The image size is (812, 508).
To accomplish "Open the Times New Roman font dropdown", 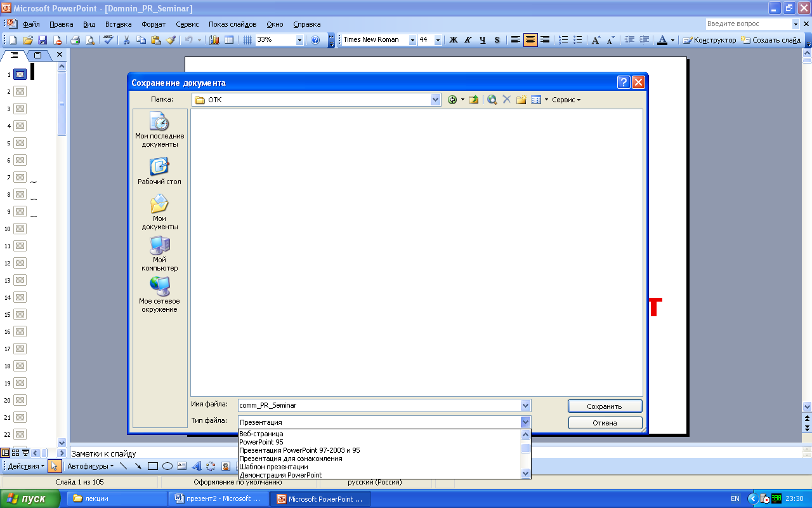I will (x=412, y=40).
